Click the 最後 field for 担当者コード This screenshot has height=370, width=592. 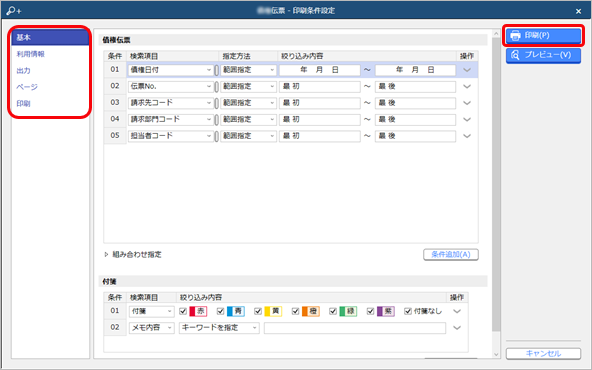click(x=415, y=136)
